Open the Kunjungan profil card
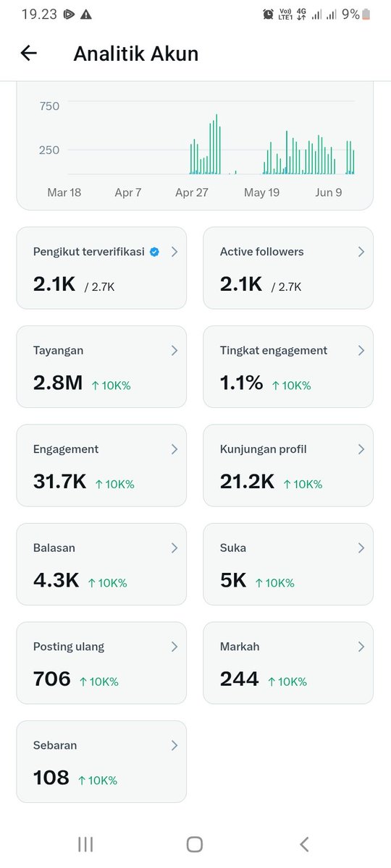 [x=288, y=465]
